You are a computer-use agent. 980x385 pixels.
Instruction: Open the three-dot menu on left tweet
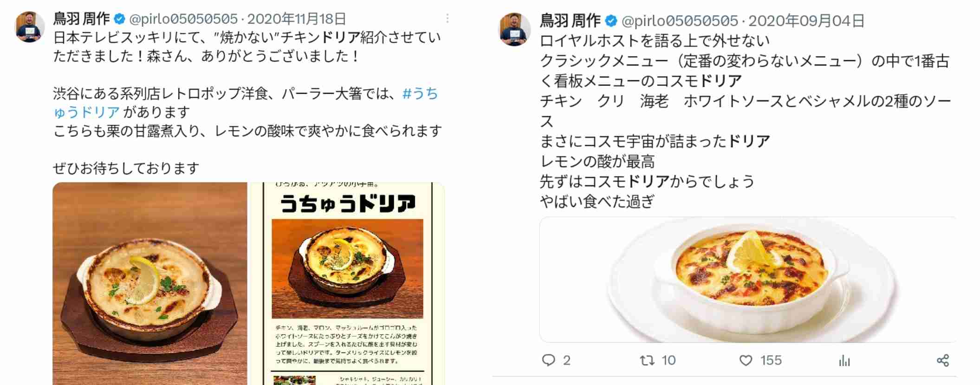coord(447,18)
